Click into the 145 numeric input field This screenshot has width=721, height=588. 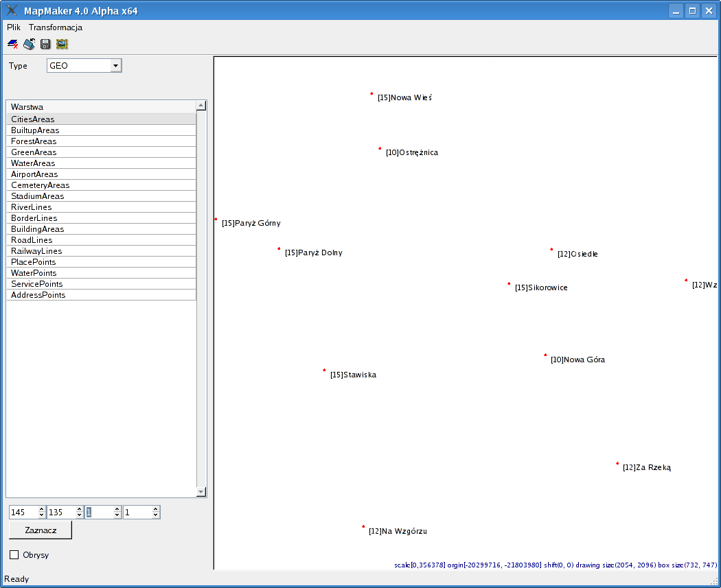coord(23,513)
